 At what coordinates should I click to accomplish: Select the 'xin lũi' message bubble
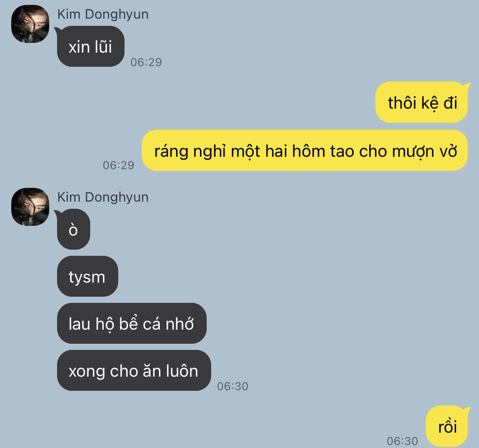(x=91, y=46)
